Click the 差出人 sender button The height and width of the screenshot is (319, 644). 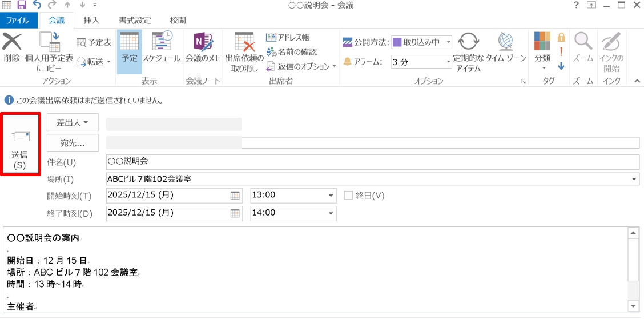[73, 122]
